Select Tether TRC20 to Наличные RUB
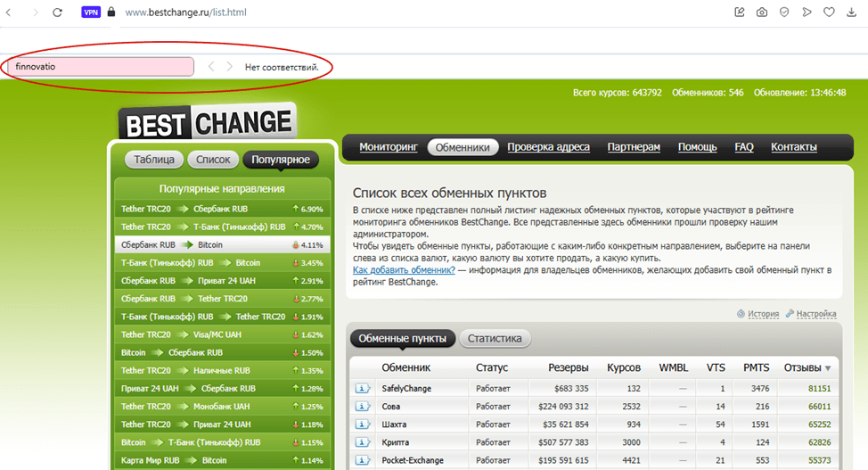 point(222,371)
